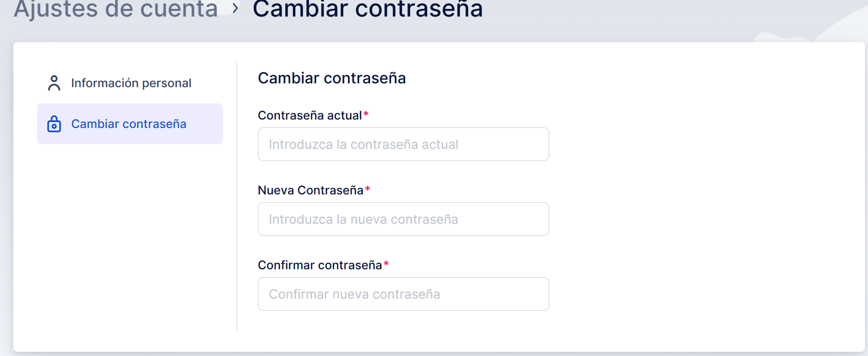868x356 pixels.
Task: Click the person icon beside Información personal
Action: [54, 83]
